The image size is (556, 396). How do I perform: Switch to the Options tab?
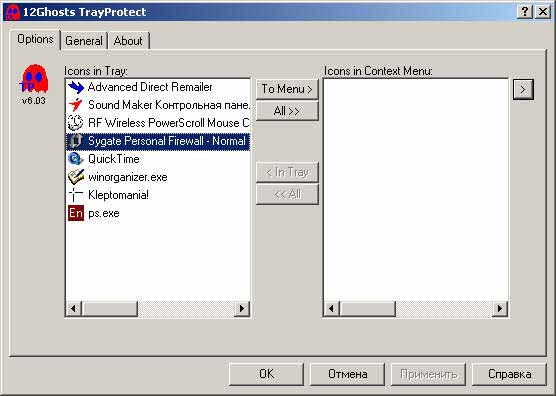35,39
